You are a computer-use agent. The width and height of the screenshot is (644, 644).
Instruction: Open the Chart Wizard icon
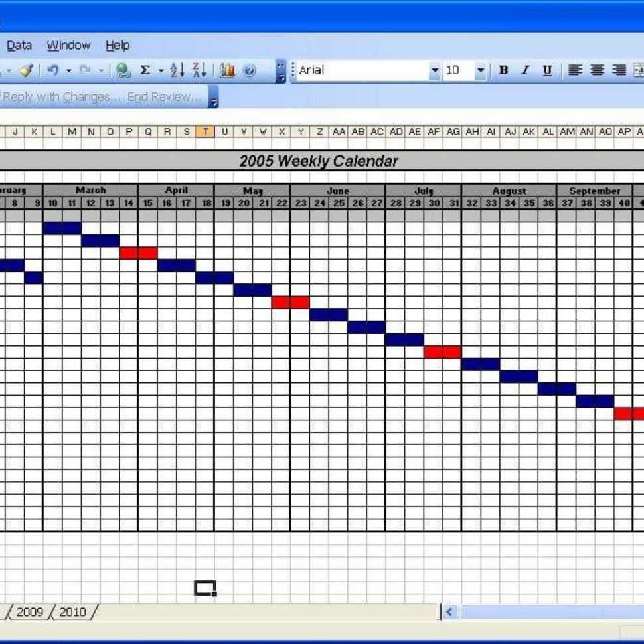point(227,70)
